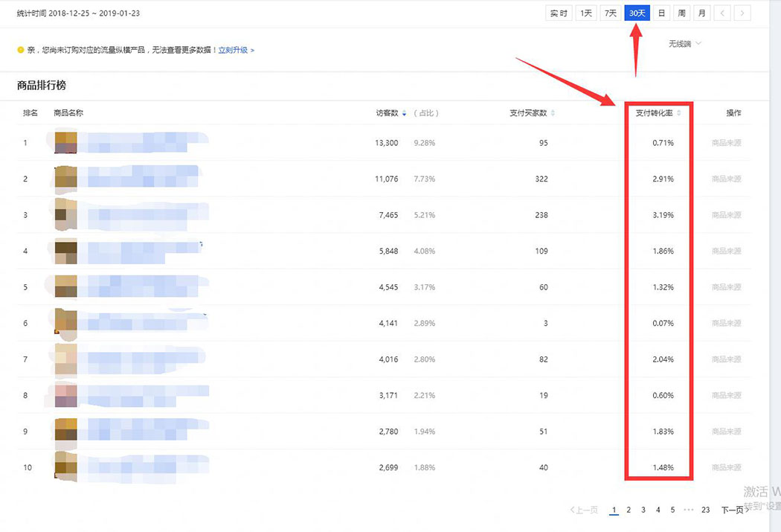781x532 pixels.
Task: Click rank 7 product thumbnail
Action: pos(65,359)
